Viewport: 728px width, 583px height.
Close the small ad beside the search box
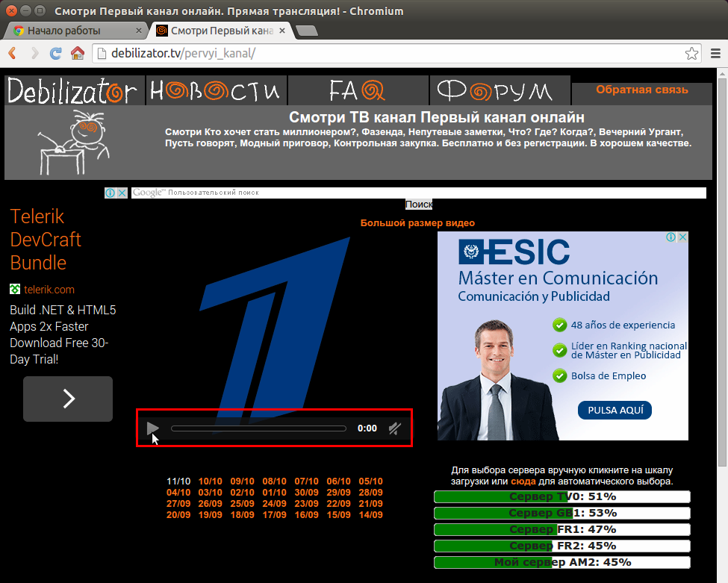[x=122, y=193]
